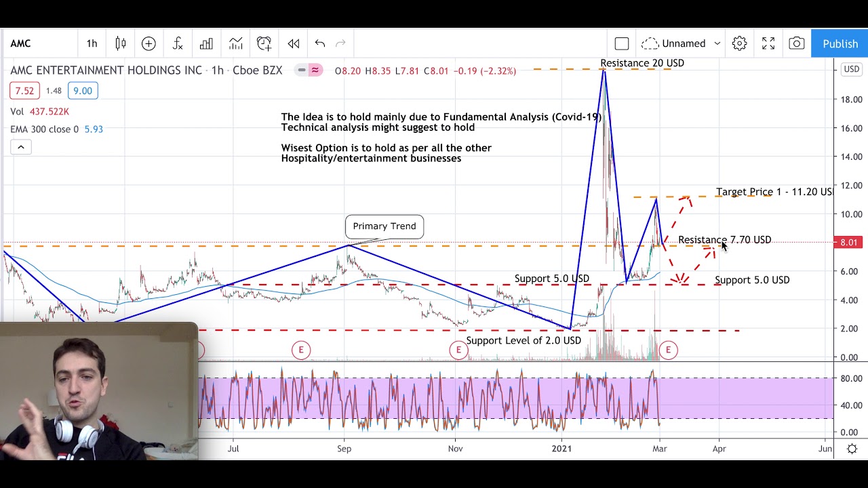Click the 8.01 current price label
The height and width of the screenshot is (488, 868).
pyautogui.click(x=848, y=242)
